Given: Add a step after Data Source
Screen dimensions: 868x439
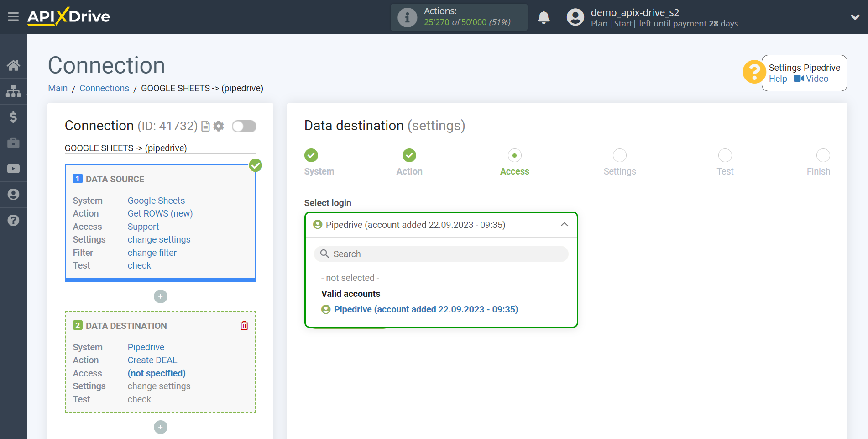Looking at the screenshot, I should pos(161,296).
